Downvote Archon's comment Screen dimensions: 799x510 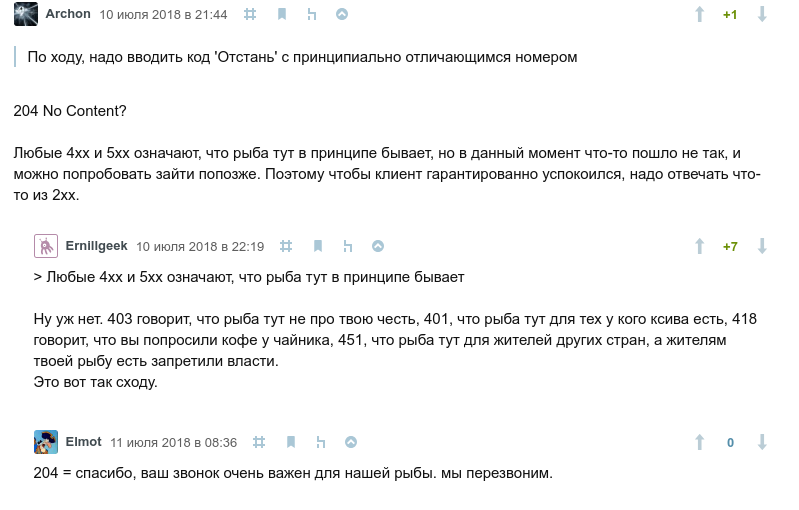click(x=762, y=14)
